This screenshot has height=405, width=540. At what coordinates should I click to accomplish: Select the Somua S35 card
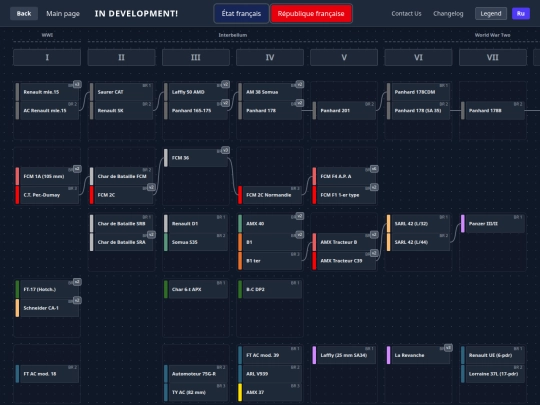pos(196,242)
